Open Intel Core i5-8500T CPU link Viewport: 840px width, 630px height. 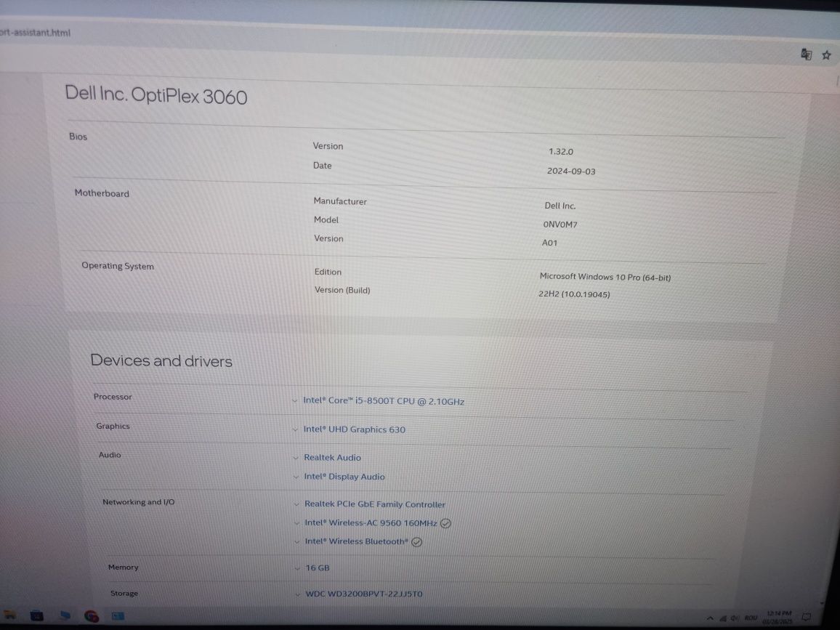384,400
